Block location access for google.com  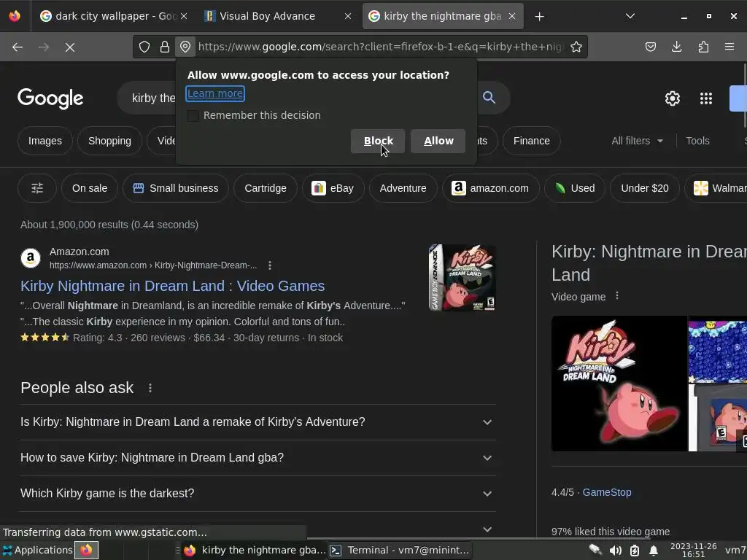[x=378, y=141]
